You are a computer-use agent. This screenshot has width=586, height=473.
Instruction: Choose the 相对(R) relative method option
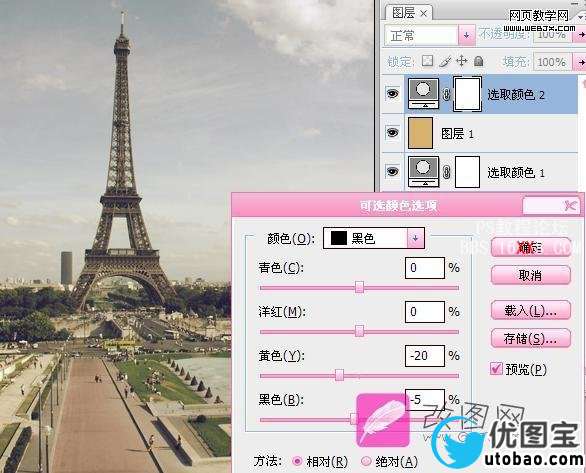[x=297, y=461]
